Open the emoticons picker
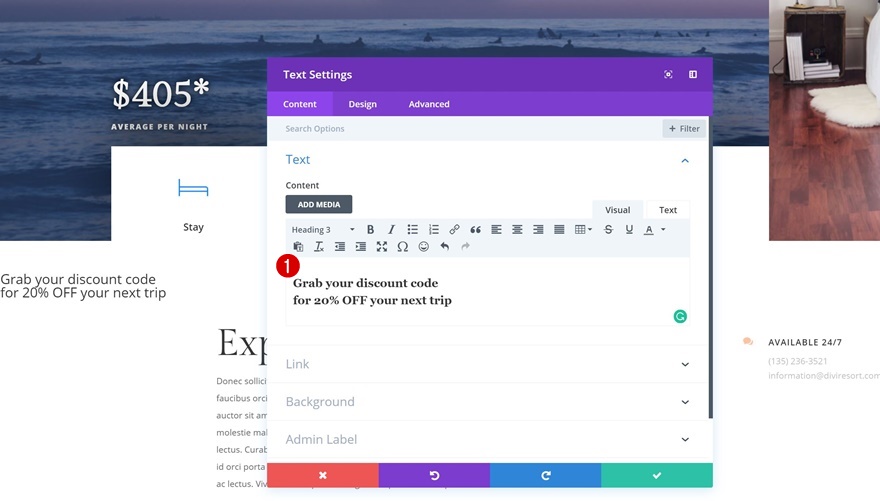Screen dimensions: 880x501 (424, 246)
